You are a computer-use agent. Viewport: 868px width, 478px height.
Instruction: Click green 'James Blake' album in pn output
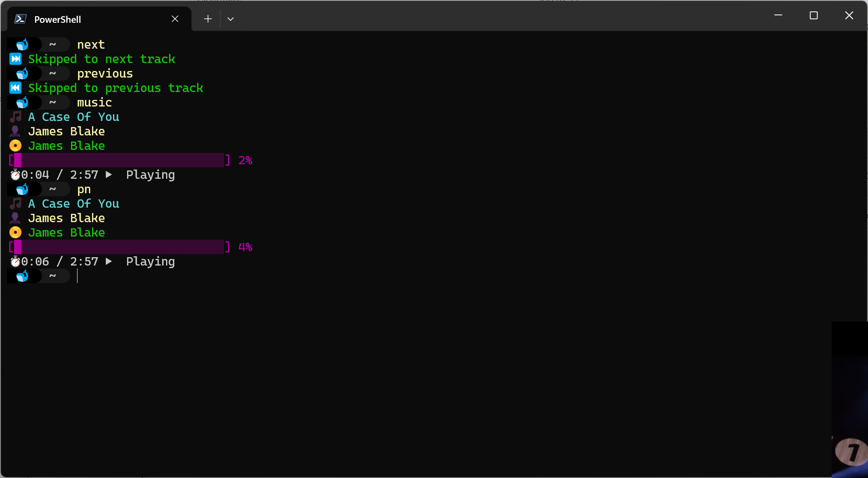(x=67, y=232)
